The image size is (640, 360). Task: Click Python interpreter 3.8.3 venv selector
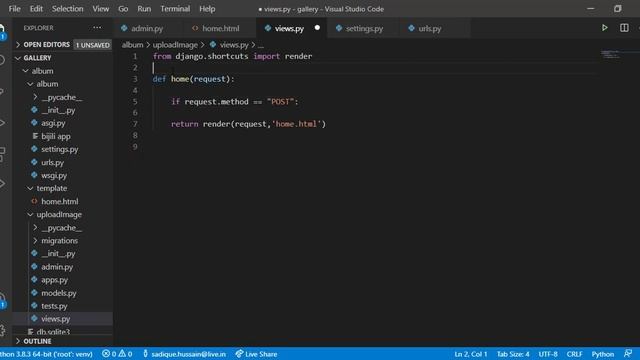[x=47, y=354]
